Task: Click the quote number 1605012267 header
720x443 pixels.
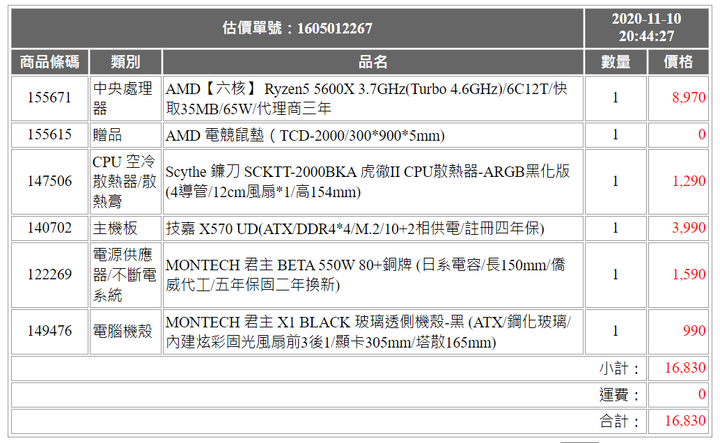Action: [297, 28]
